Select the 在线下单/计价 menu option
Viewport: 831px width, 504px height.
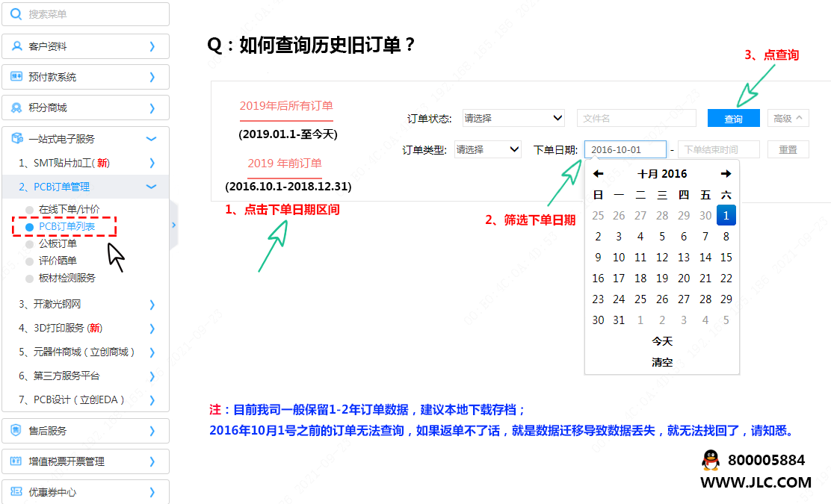point(69,209)
